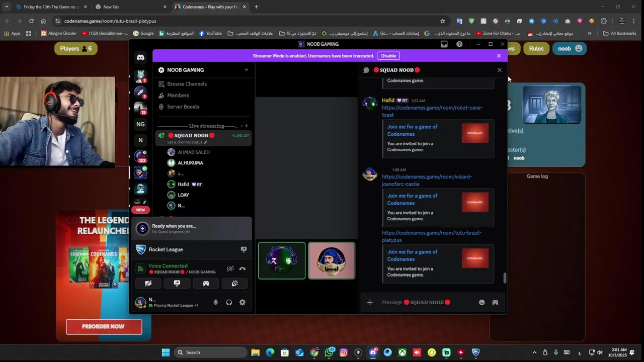Image resolution: width=644 pixels, height=362 pixels.
Task: Open Windows Start menu
Action: (166, 352)
